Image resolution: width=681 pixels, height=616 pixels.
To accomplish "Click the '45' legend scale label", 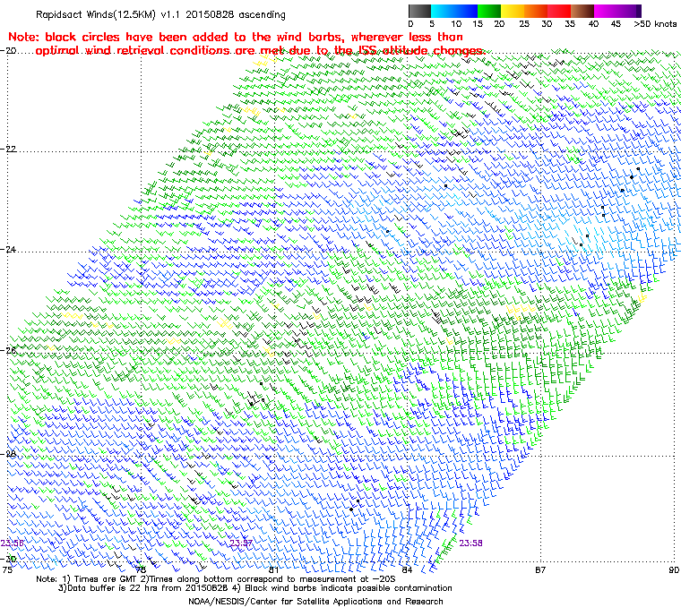I will [x=616, y=24].
